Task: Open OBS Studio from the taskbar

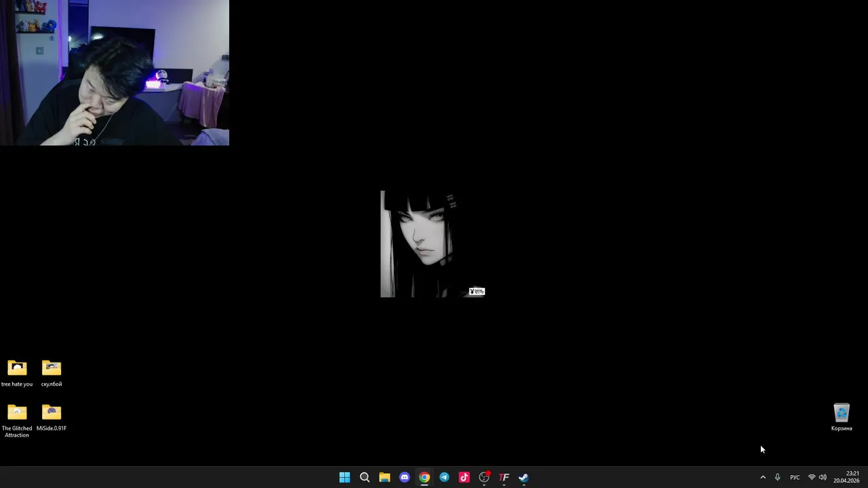Action: [x=484, y=477]
